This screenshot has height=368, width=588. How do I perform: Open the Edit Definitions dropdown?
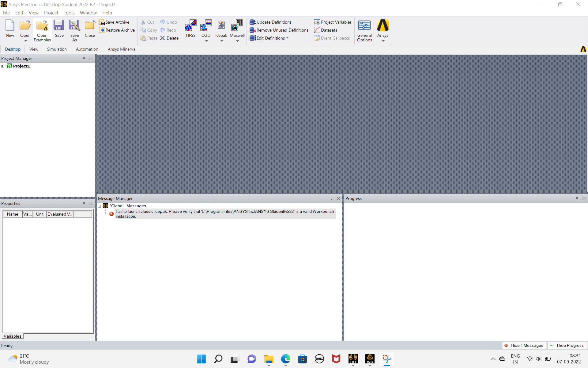[287, 38]
